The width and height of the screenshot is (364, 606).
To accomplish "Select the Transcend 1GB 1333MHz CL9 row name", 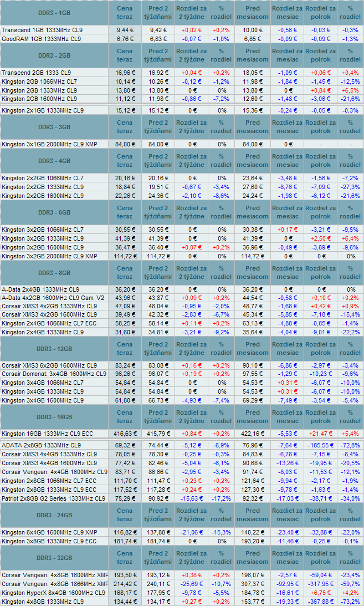I will [x=42, y=30].
